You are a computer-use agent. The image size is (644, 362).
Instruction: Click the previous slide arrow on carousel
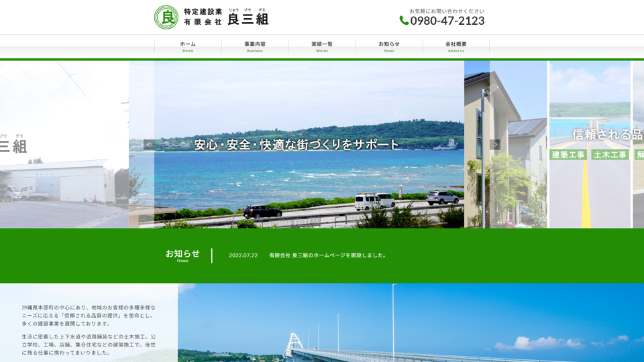pyautogui.click(x=149, y=145)
